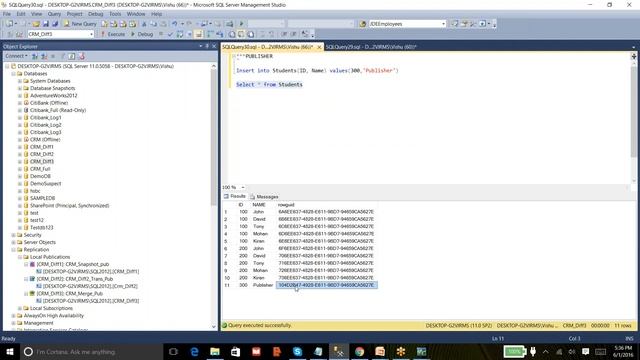Open the 100 % zoom dropdown
Image resolution: width=640 pixels, height=360 pixels.
point(242,187)
